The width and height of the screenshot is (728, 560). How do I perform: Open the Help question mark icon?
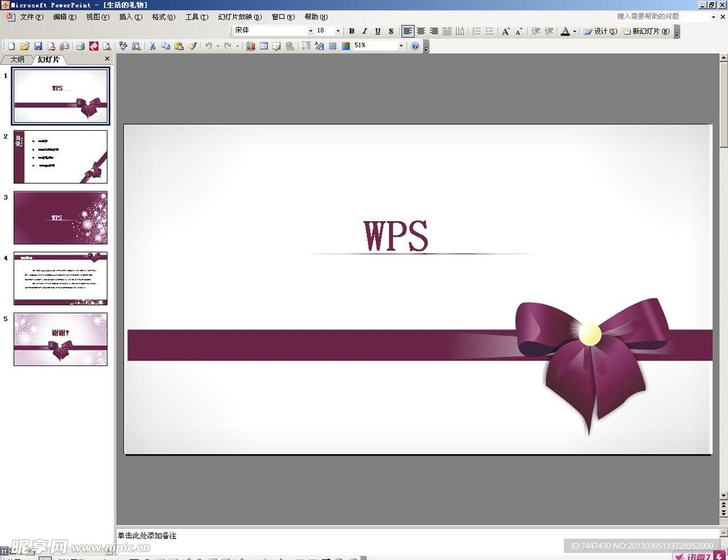pos(415,46)
